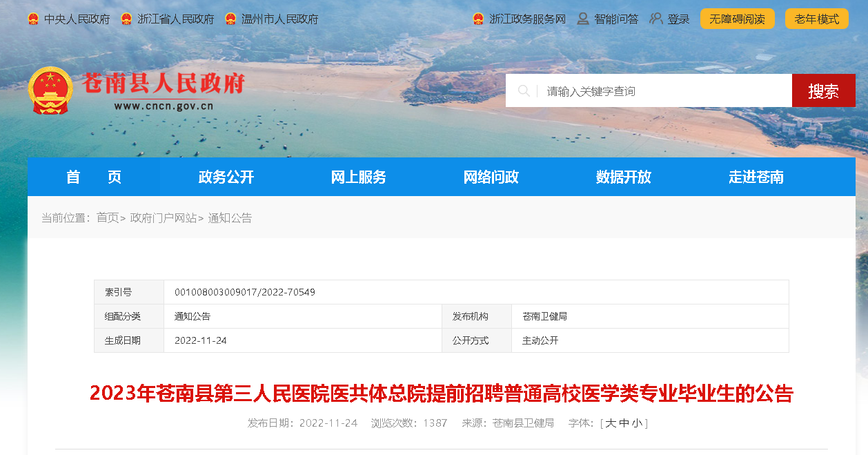Click the emblem icon beside 浙江省人民政府
The image size is (868, 455).
click(126, 19)
